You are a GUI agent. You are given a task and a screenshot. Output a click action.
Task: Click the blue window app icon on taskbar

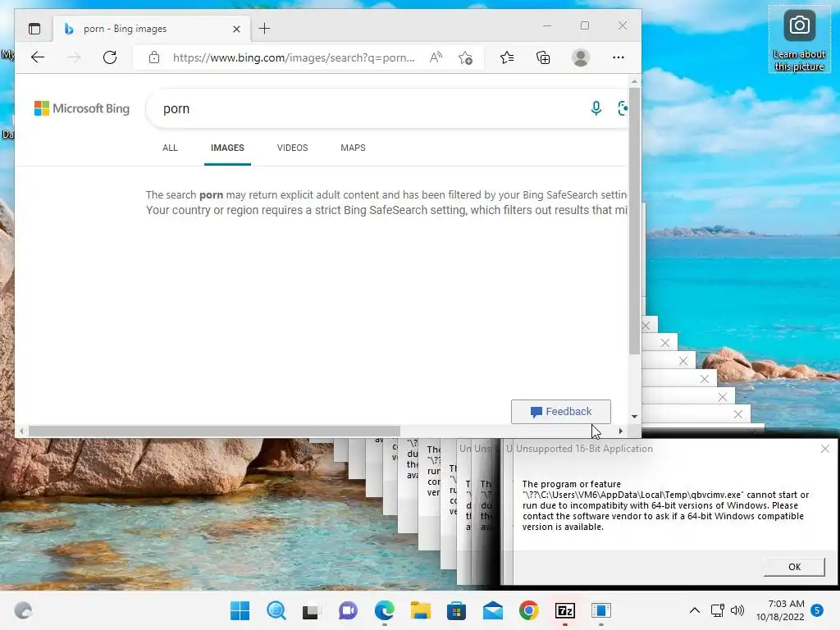(x=601, y=610)
